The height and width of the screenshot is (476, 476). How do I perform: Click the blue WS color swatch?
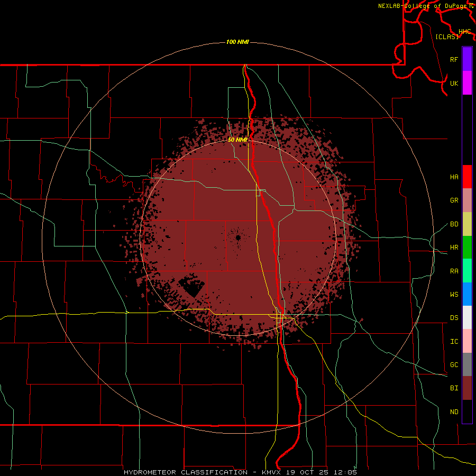click(x=467, y=294)
